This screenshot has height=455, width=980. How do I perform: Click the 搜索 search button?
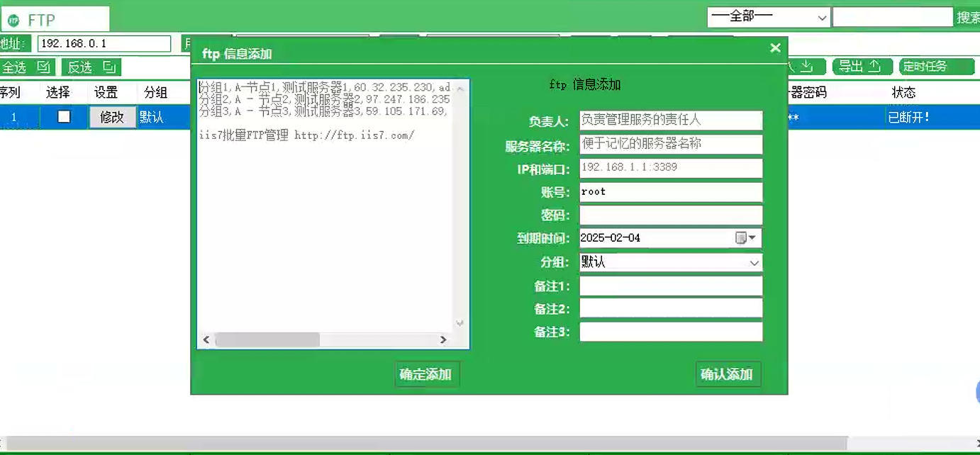(x=969, y=18)
